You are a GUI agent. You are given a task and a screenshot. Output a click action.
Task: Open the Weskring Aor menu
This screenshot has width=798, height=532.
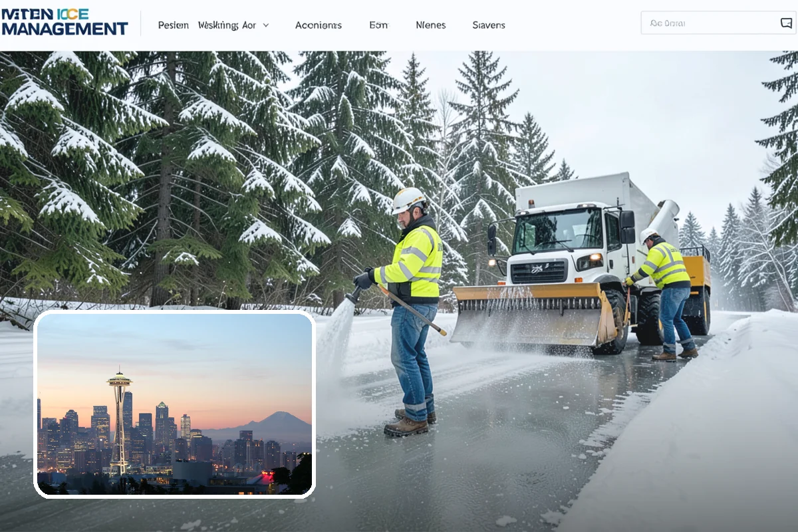[x=227, y=25]
